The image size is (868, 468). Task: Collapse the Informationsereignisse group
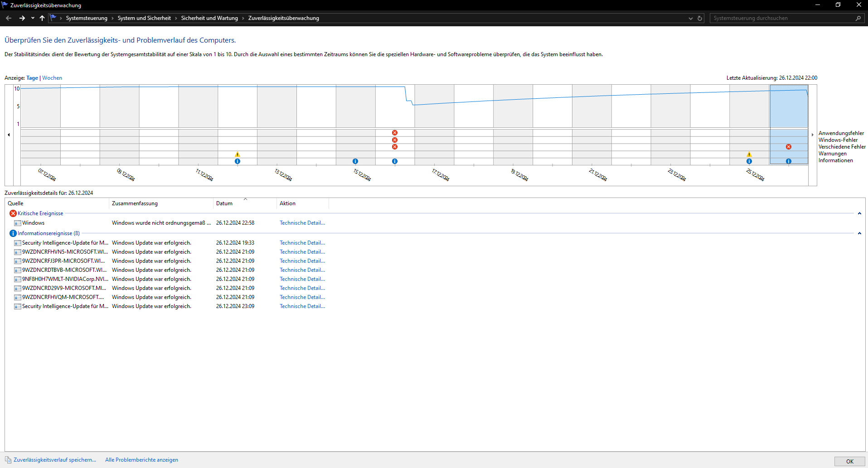pyautogui.click(x=859, y=233)
